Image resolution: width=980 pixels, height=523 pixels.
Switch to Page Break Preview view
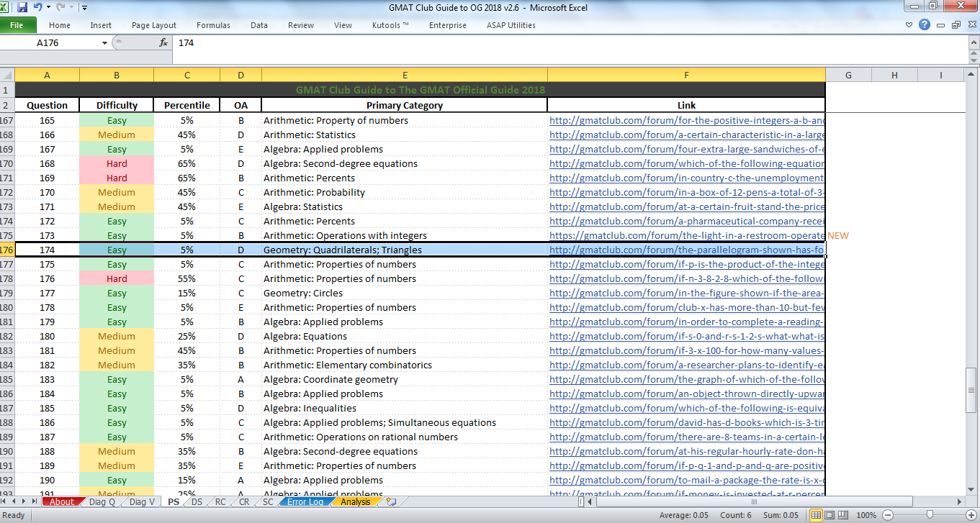(842, 515)
